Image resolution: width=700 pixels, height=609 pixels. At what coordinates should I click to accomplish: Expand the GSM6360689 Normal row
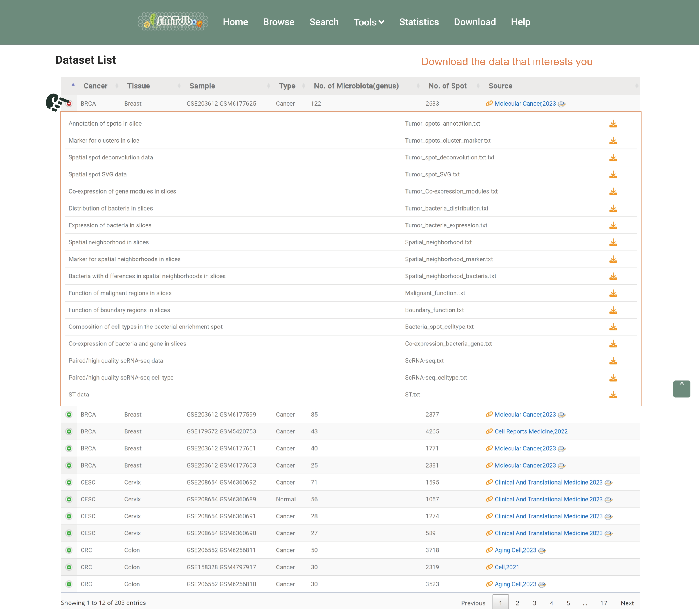[x=69, y=499]
